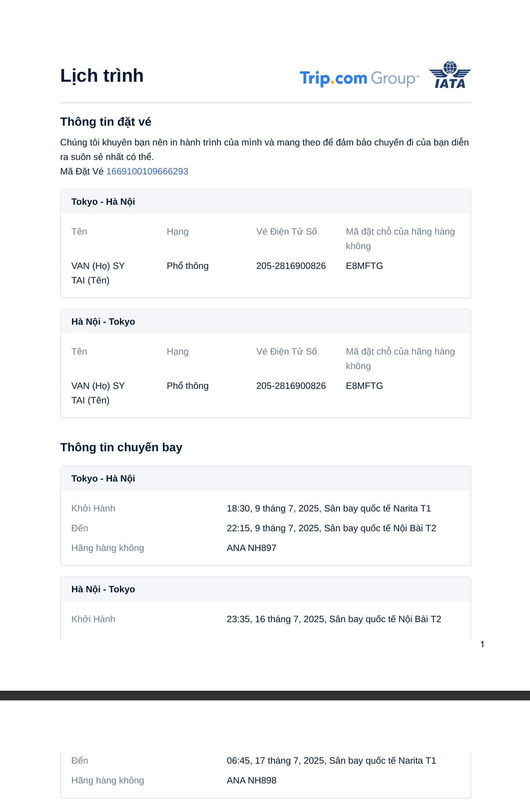Click the "Thông tin đặt vé" heading

[x=105, y=122]
